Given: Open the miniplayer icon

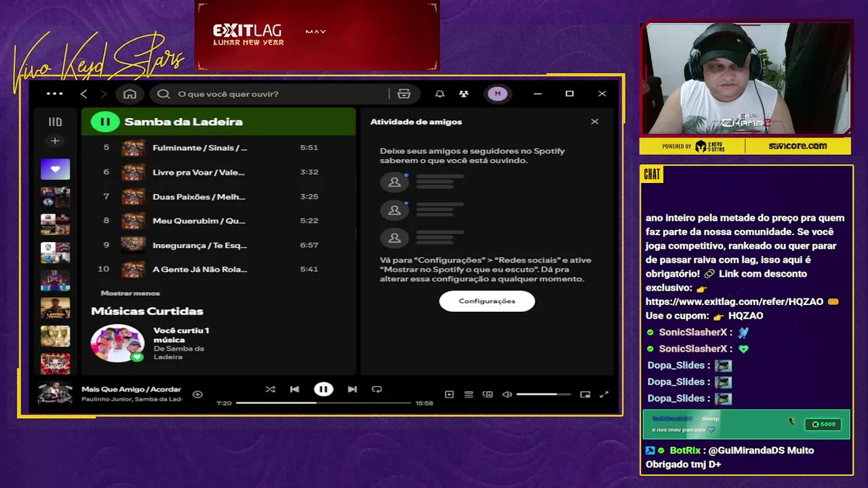Looking at the screenshot, I should coord(585,394).
